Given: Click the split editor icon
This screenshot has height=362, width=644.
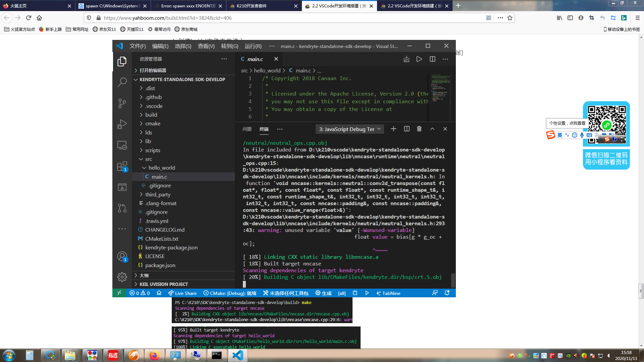Looking at the screenshot, I should 432,59.
